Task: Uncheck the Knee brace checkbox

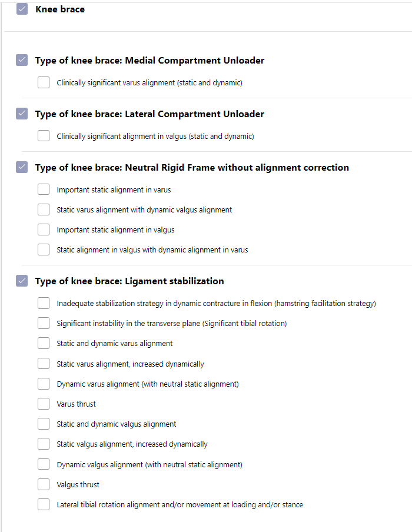Action: click(x=22, y=9)
